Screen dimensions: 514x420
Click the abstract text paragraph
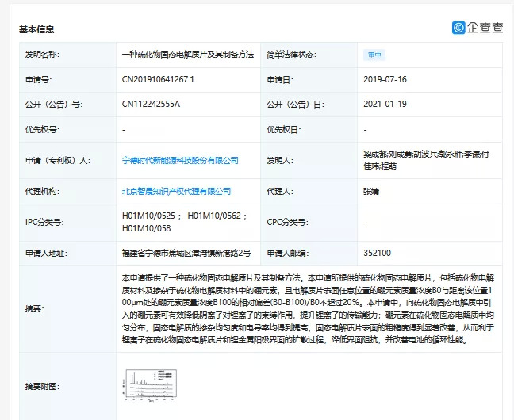tap(309, 309)
